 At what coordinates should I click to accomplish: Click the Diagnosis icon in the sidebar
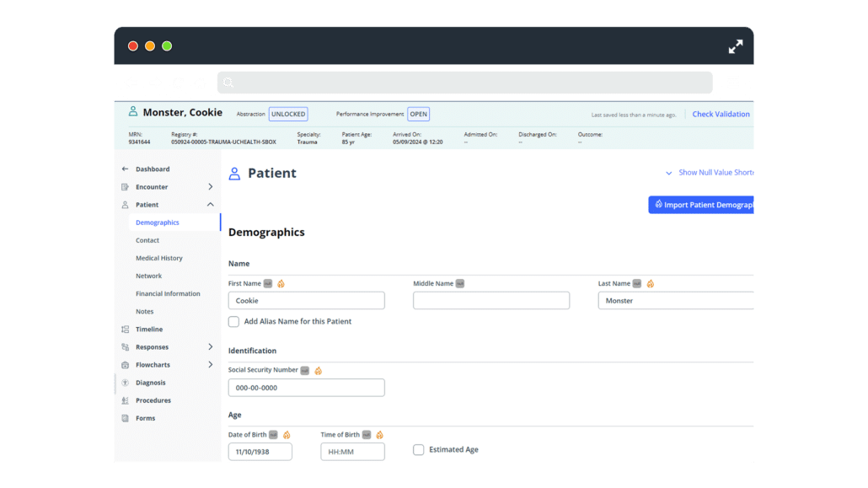[126, 382]
